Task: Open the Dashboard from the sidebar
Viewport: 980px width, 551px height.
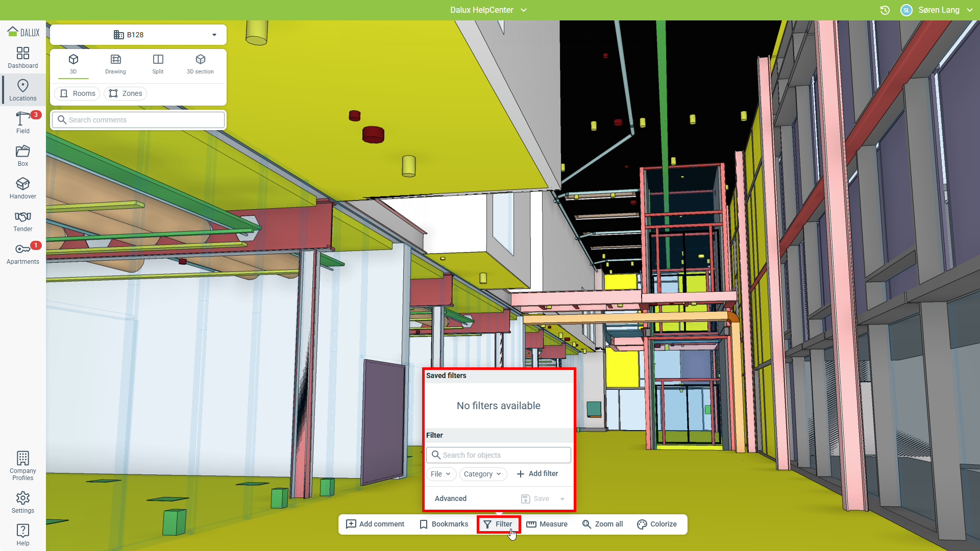Action: (23, 58)
